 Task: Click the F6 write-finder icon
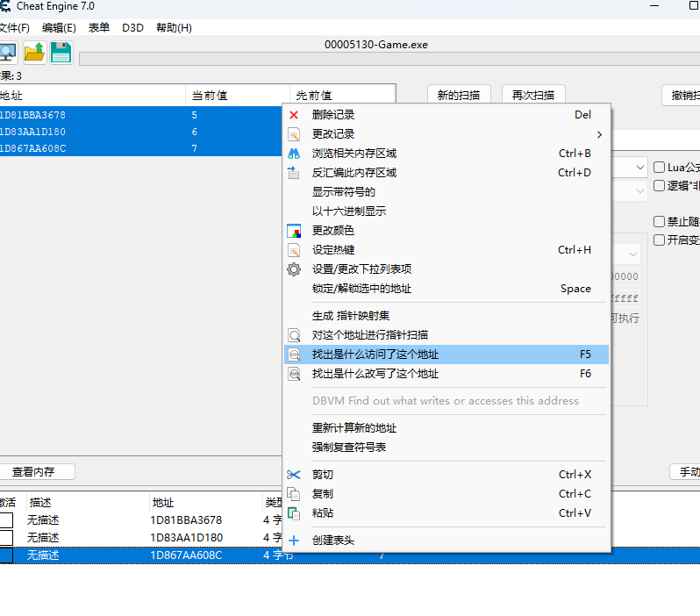point(294,374)
